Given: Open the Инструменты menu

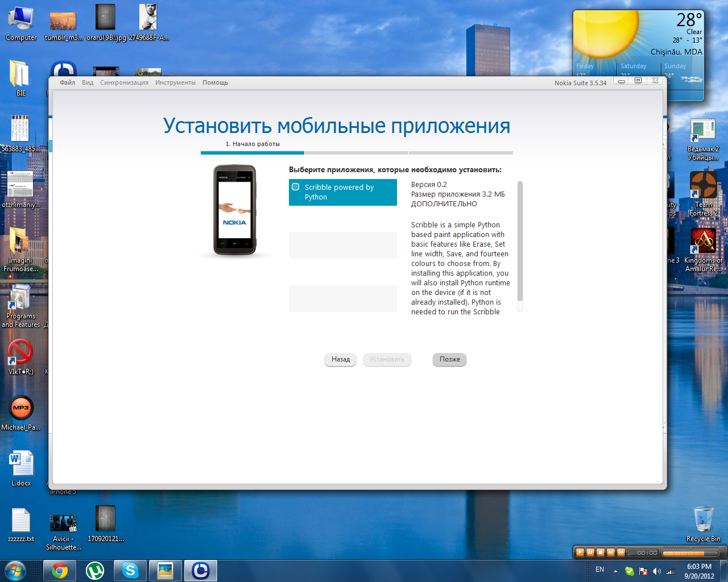Looking at the screenshot, I should [175, 82].
